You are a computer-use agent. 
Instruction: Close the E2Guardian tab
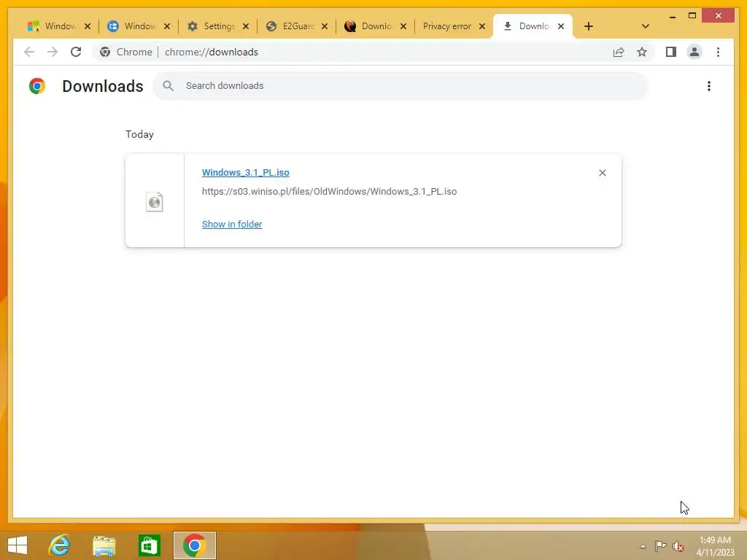(x=325, y=26)
